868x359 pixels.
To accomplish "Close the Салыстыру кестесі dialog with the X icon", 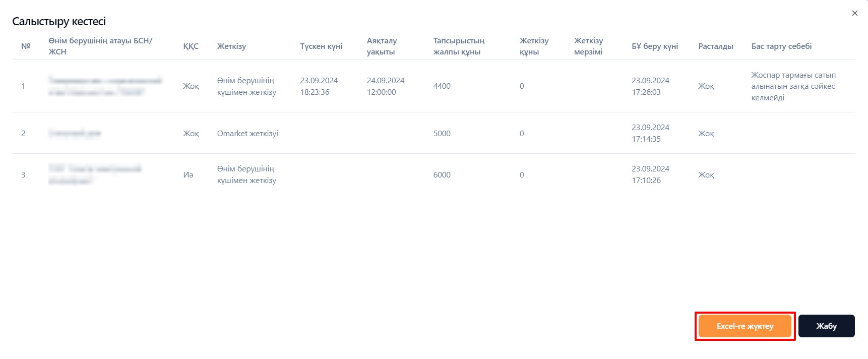I will pos(854,13).
